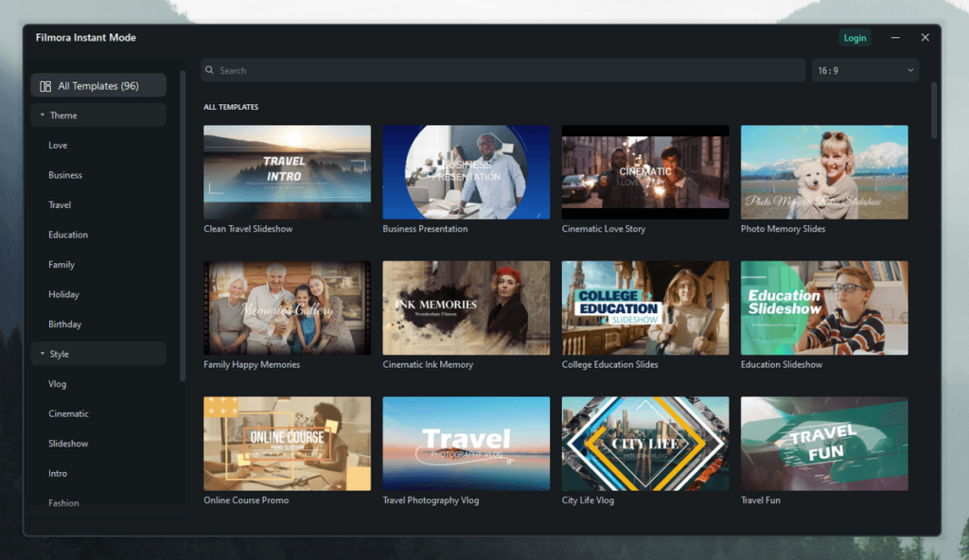
Task: Collapse the Theme section arrow
Action: pos(43,115)
